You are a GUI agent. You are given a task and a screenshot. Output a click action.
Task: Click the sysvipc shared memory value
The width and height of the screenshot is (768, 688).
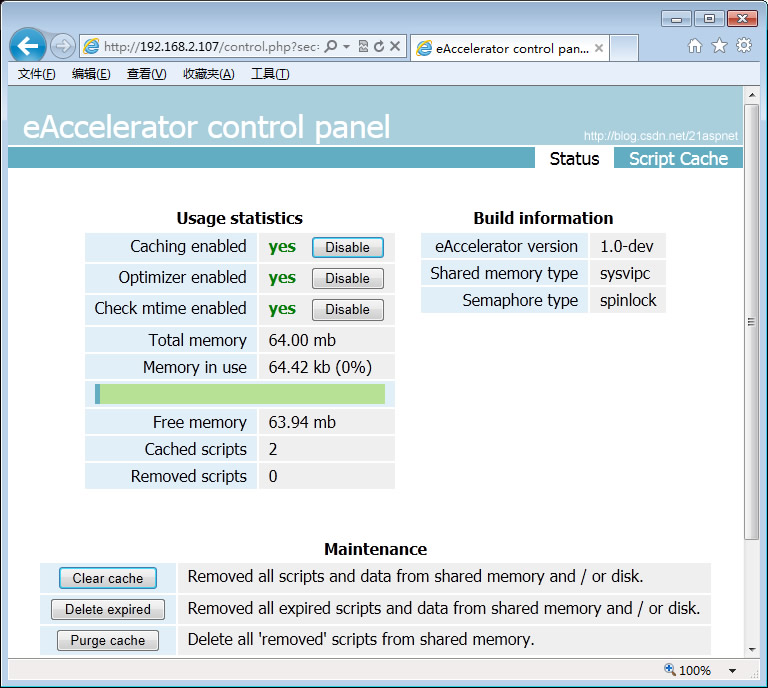tap(625, 273)
